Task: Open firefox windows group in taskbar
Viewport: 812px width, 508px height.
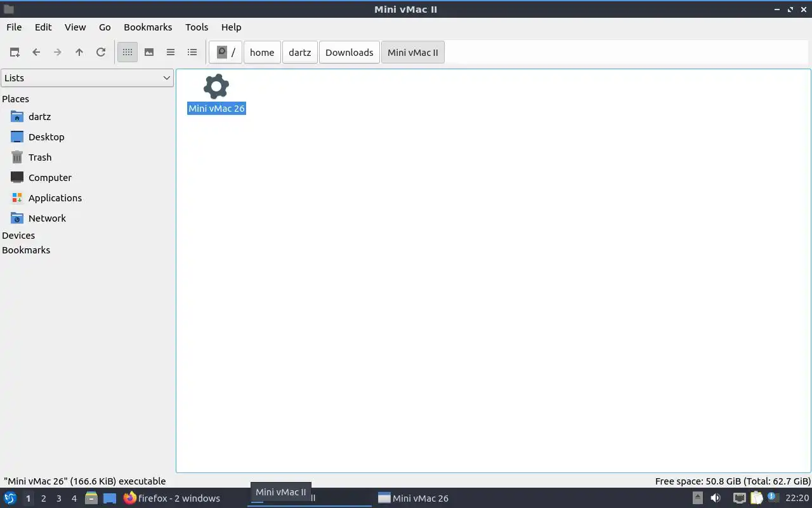Action: point(172,498)
